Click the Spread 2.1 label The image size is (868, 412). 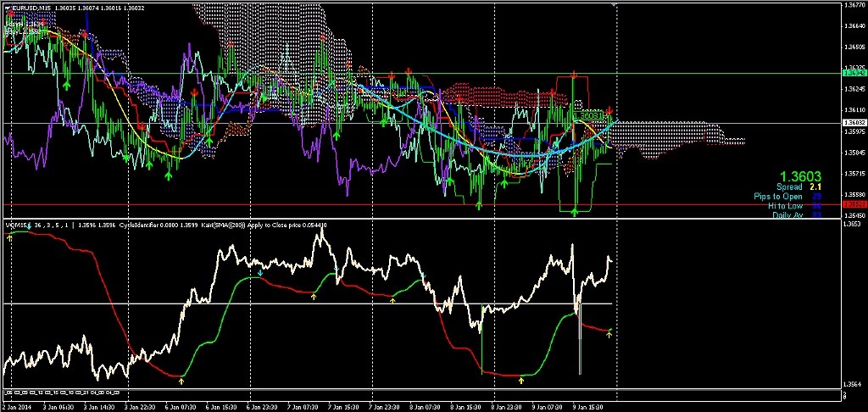click(798, 187)
